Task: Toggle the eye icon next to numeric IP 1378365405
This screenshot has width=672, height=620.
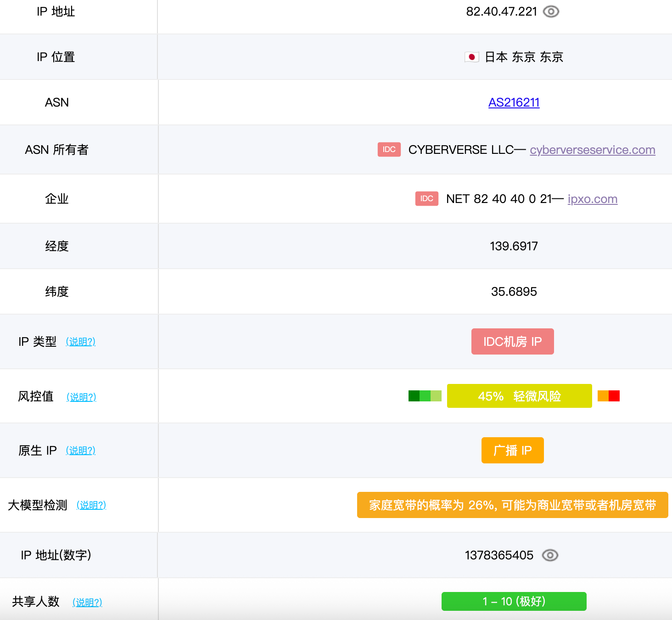Action: [550, 555]
